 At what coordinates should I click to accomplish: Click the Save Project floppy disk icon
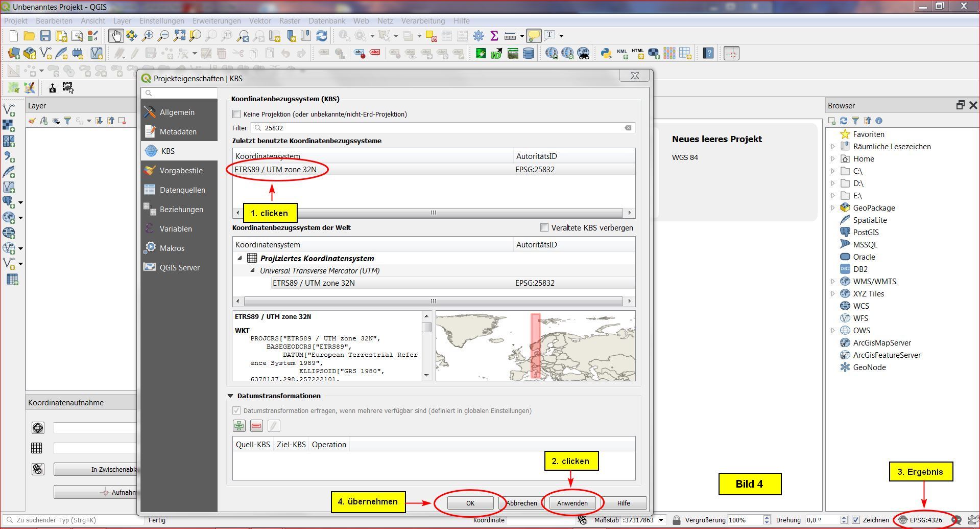tap(45, 36)
